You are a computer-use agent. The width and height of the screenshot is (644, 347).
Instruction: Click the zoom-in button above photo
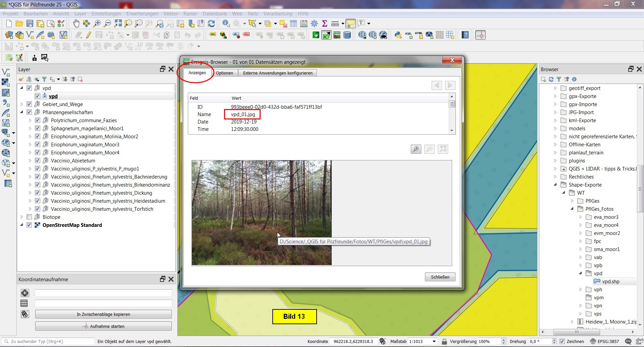pyautogui.click(x=416, y=149)
